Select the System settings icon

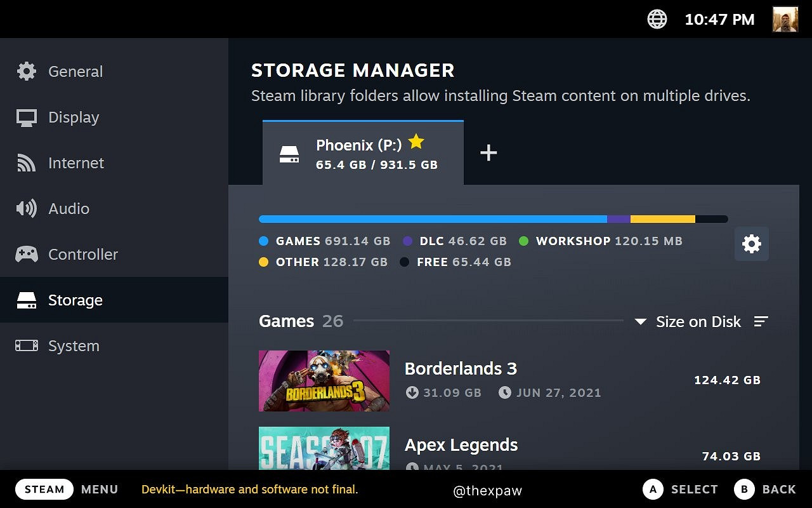click(x=26, y=345)
